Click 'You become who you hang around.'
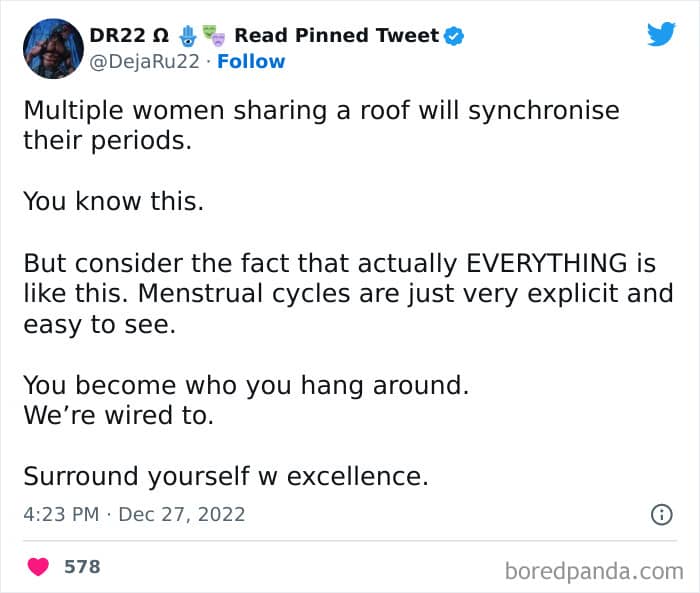The height and width of the screenshot is (593, 700). pos(245,385)
